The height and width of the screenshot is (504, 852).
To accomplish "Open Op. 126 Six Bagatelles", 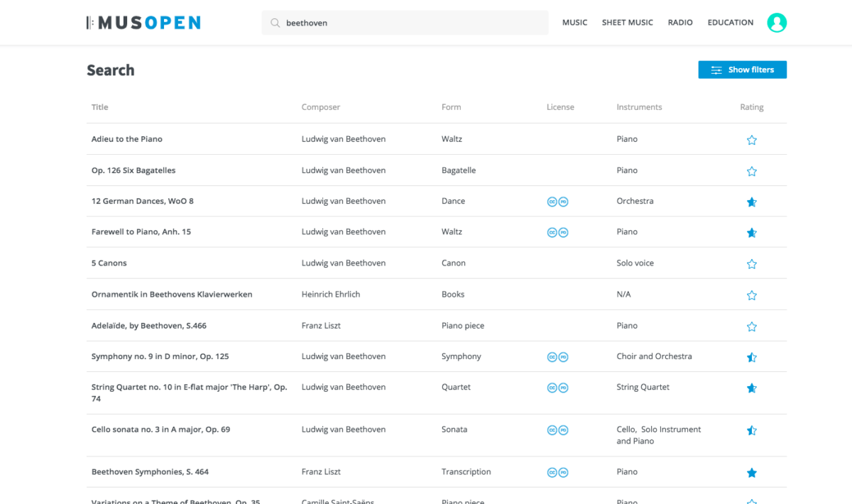I will pyautogui.click(x=133, y=170).
